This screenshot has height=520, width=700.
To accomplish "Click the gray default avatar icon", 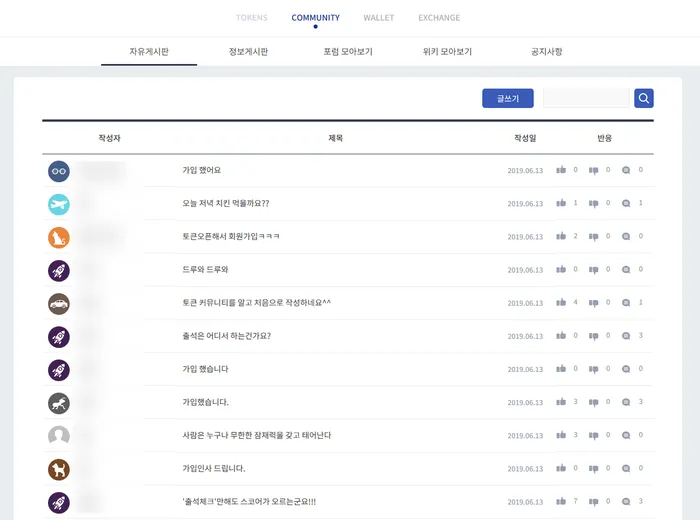I will click(x=59, y=436).
